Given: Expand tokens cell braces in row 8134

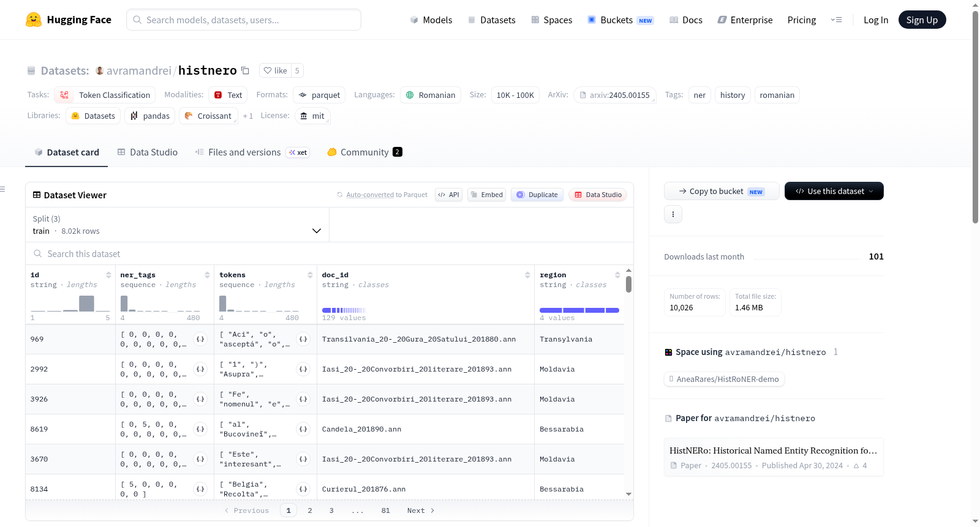Looking at the screenshot, I should [x=303, y=489].
